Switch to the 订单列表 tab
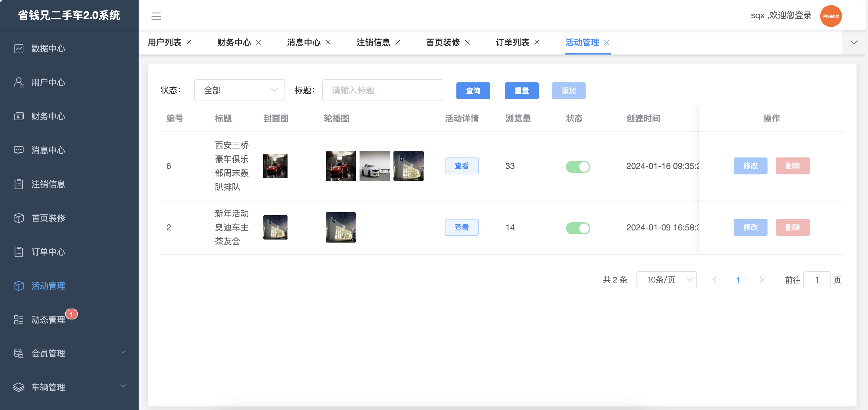Viewport: 868px width, 410px height. [x=512, y=42]
